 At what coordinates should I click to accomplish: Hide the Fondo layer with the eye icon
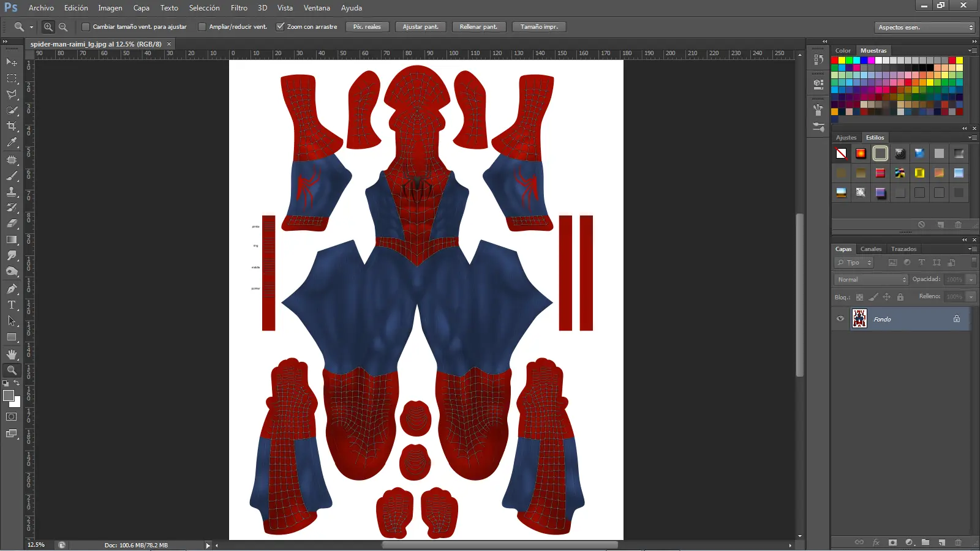[840, 319]
